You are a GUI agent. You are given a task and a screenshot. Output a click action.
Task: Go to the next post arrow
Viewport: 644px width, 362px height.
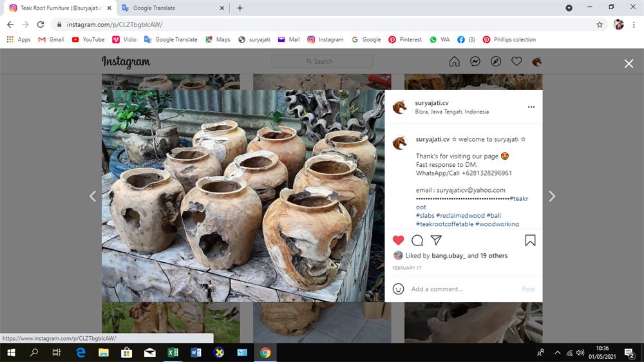(552, 196)
